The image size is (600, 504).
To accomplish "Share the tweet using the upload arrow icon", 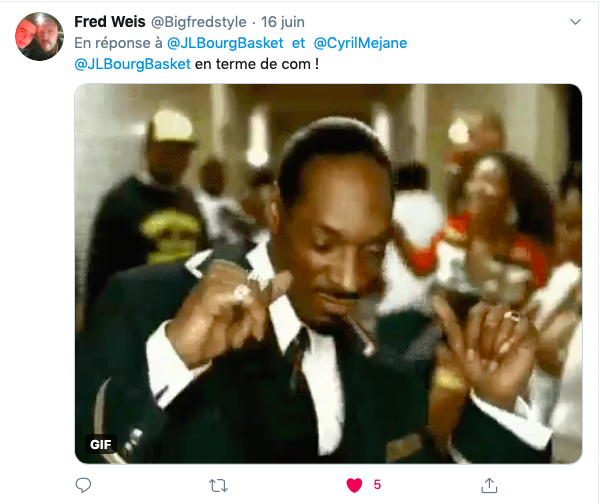I will 489,485.
